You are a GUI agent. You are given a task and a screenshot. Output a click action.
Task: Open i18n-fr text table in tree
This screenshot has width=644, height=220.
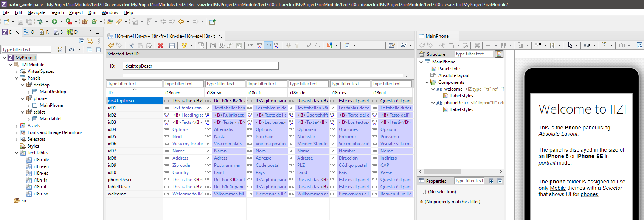[x=40, y=180]
